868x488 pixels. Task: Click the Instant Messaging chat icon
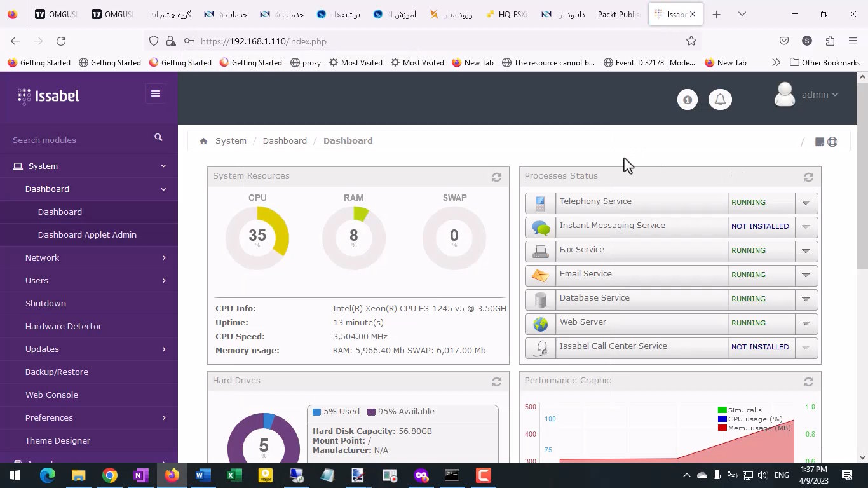[541, 227]
